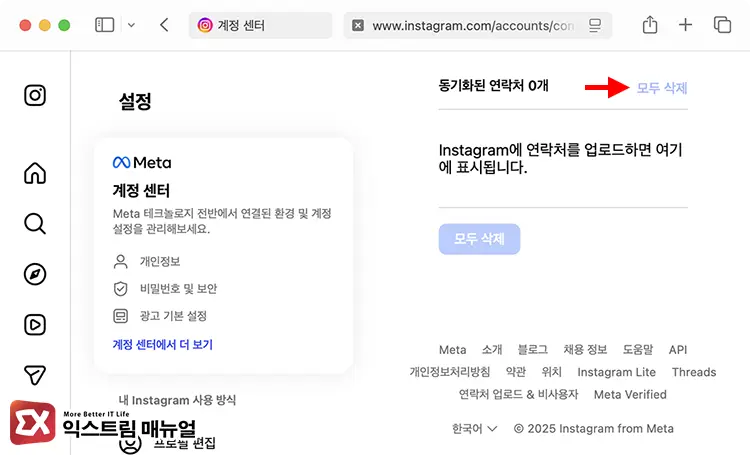Open Search with magnifier icon
The image size is (750, 455).
(x=35, y=223)
